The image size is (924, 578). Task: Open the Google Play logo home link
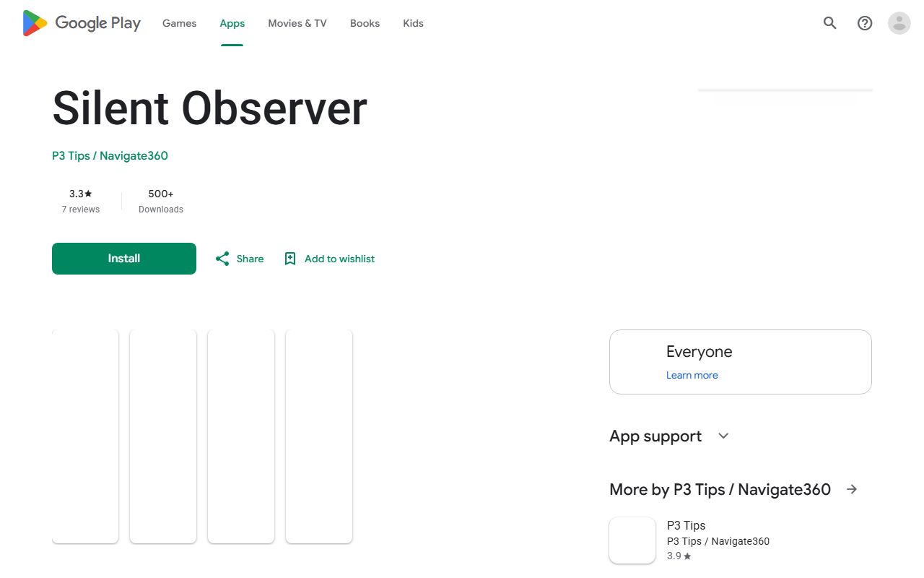coord(82,23)
